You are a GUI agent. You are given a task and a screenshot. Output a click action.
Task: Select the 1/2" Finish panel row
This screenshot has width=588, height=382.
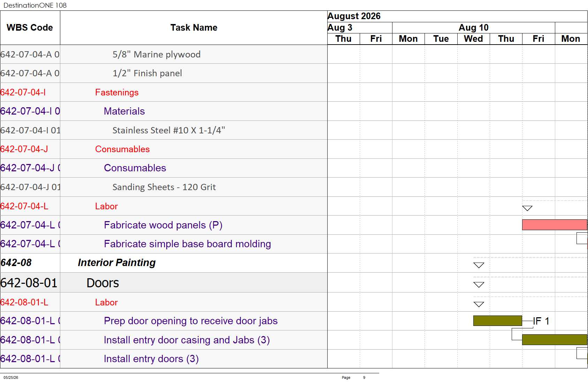(x=164, y=73)
